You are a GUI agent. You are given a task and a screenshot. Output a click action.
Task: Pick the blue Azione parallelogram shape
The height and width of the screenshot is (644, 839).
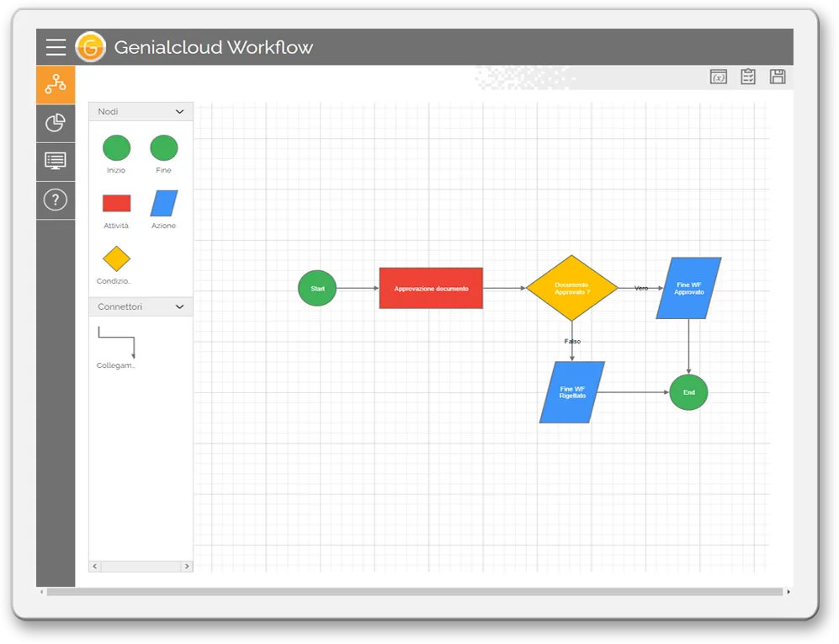(164, 204)
